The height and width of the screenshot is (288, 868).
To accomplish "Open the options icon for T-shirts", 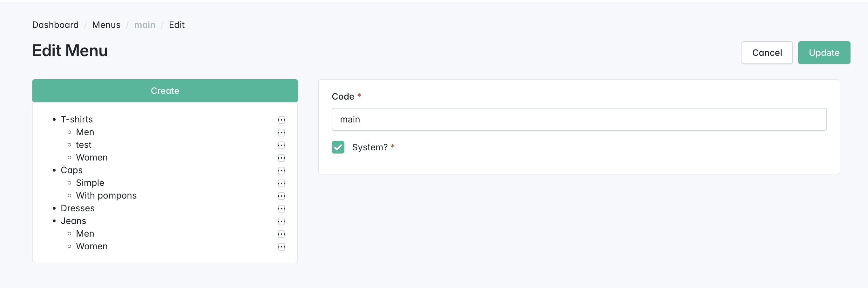I will 281,120.
